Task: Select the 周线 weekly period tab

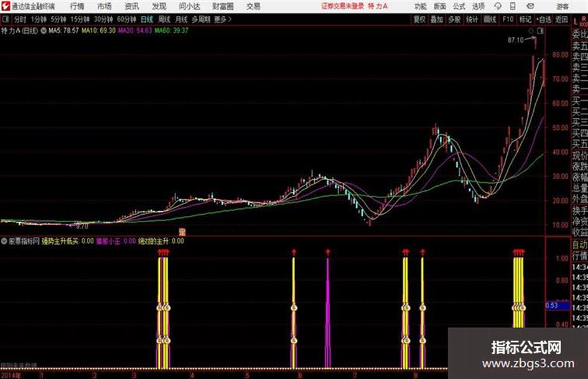Action: [164, 19]
